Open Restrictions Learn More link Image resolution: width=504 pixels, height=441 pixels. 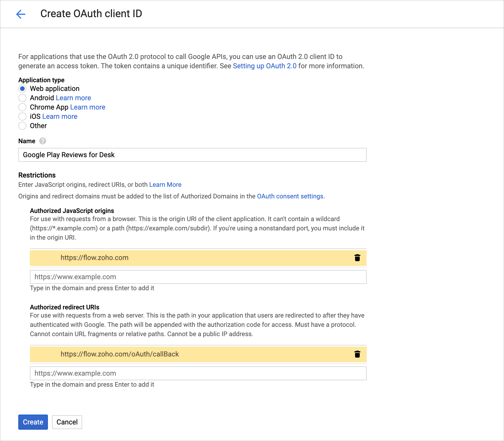coord(165,185)
